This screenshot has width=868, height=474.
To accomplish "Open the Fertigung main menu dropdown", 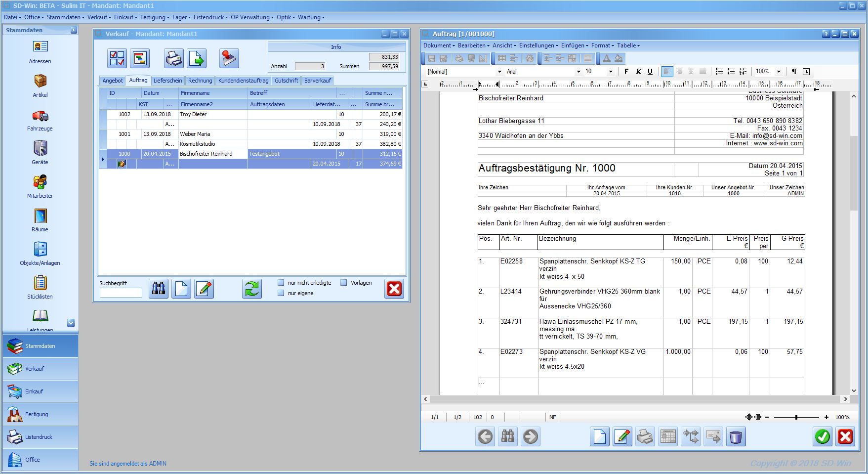I will click(155, 17).
